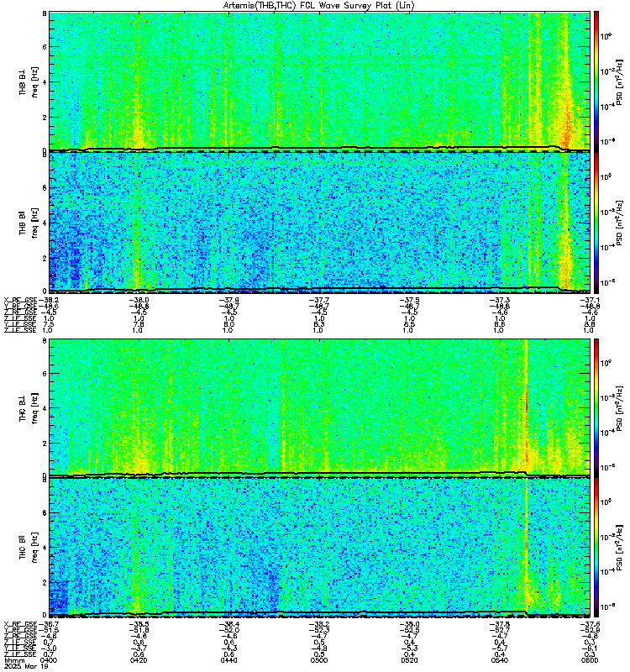Viewport: 630px width, 672px height.
Task: Click the 0500 time tick label
Action: pyautogui.click(x=319, y=660)
